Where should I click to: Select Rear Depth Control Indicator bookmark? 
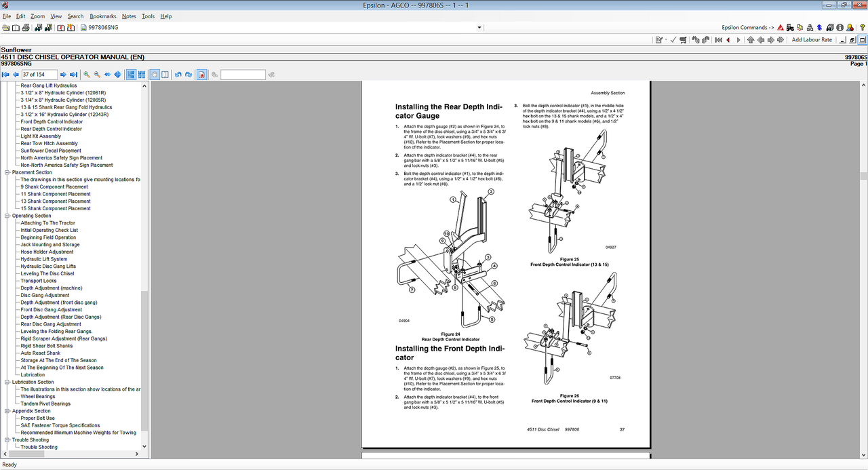click(x=51, y=129)
